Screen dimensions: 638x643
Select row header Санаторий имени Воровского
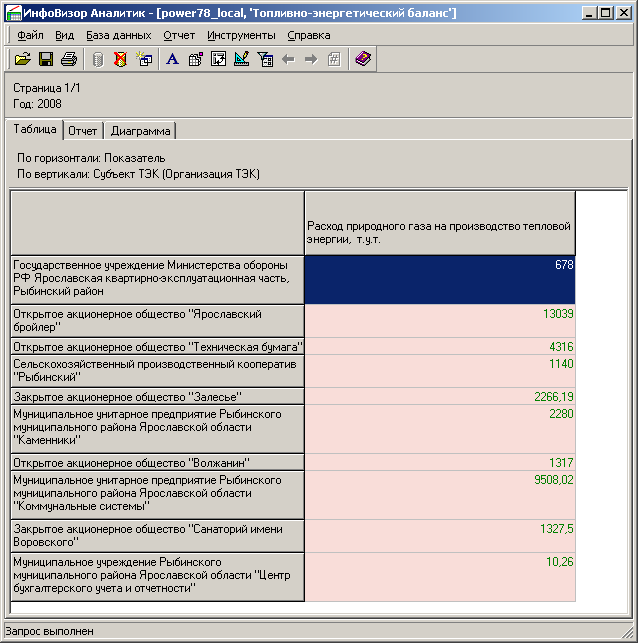pyautogui.click(x=157, y=536)
